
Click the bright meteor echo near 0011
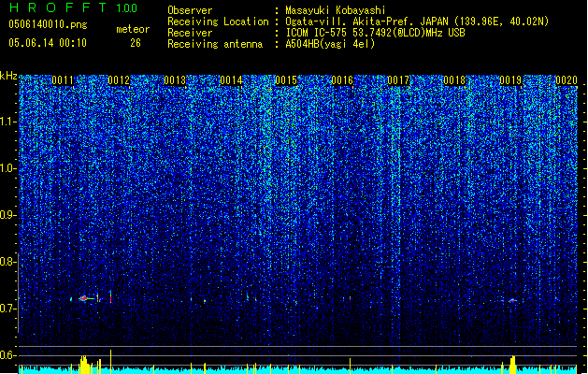tap(84, 298)
